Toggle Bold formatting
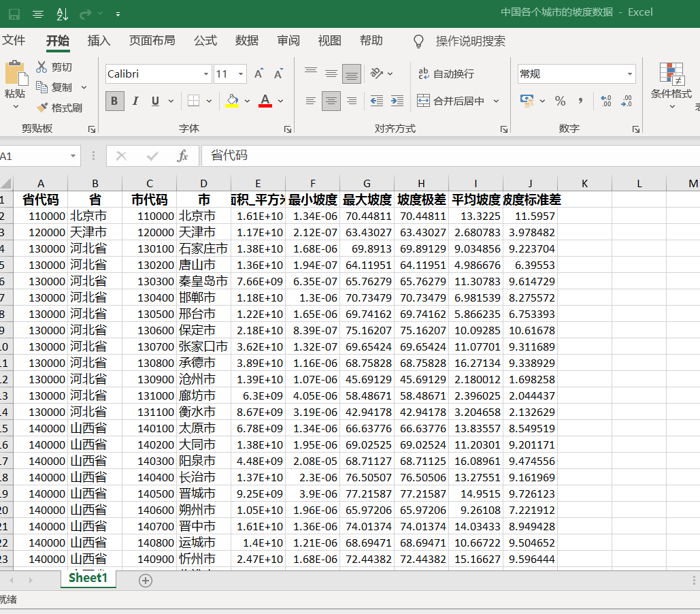 114,101
